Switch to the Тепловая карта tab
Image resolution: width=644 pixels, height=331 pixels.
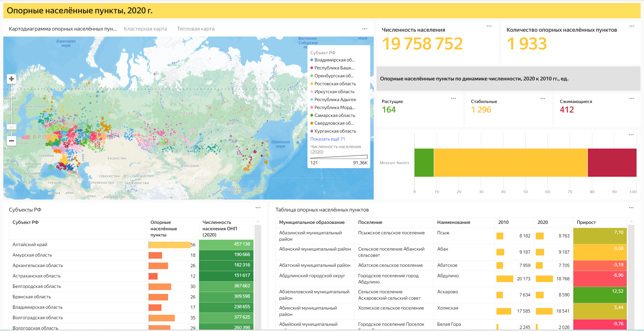(x=196, y=29)
